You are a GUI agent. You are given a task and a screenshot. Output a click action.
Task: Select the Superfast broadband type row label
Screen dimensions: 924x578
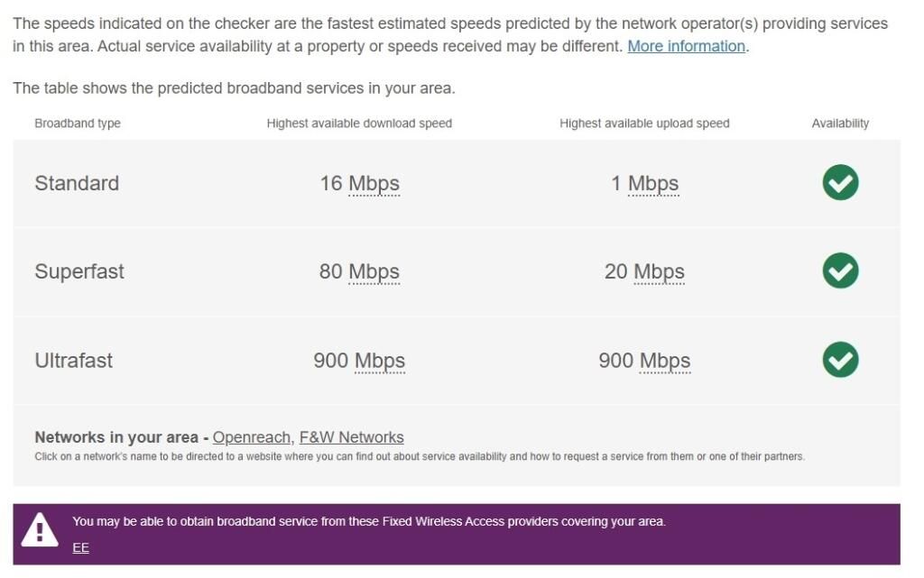tap(79, 271)
